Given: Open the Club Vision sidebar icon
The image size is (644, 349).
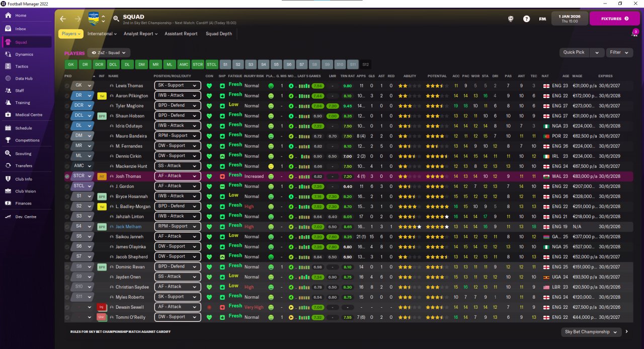Looking at the screenshot, I should click(8, 191).
